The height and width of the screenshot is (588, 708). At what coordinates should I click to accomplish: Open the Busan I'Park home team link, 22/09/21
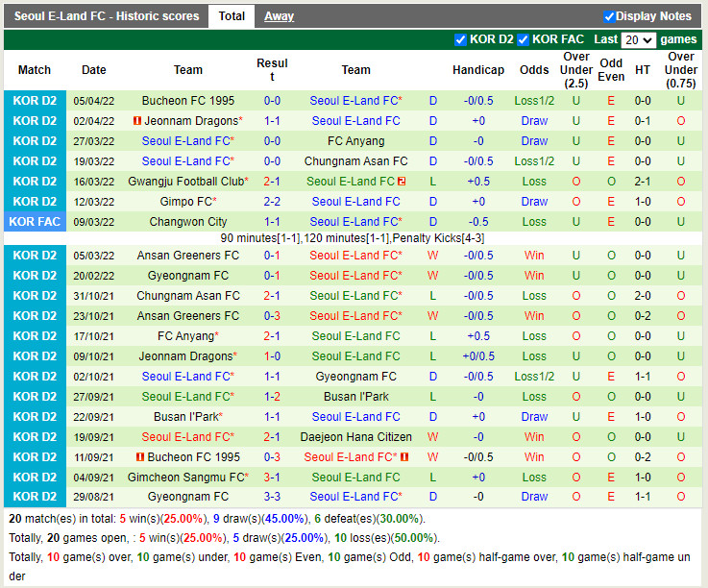tap(185, 417)
